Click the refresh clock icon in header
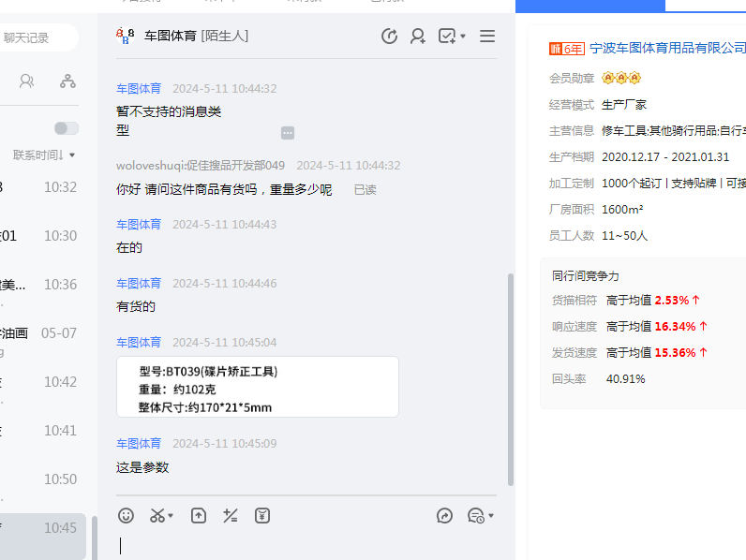This screenshot has width=746, height=560. click(389, 37)
